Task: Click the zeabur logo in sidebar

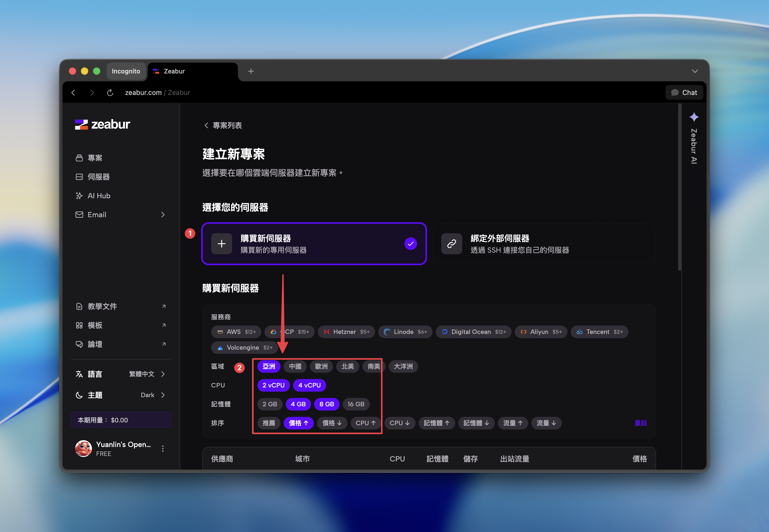Action: pyautogui.click(x=102, y=124)
